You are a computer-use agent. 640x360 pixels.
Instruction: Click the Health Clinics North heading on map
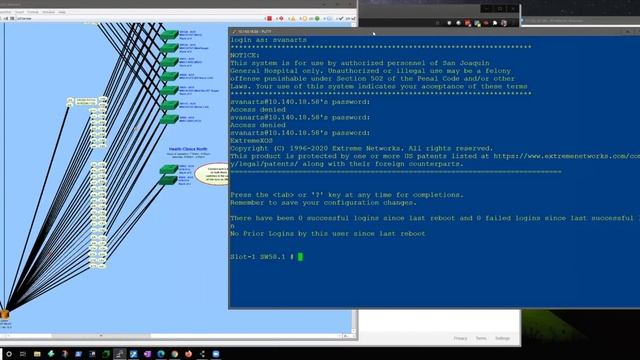point(188,149)
